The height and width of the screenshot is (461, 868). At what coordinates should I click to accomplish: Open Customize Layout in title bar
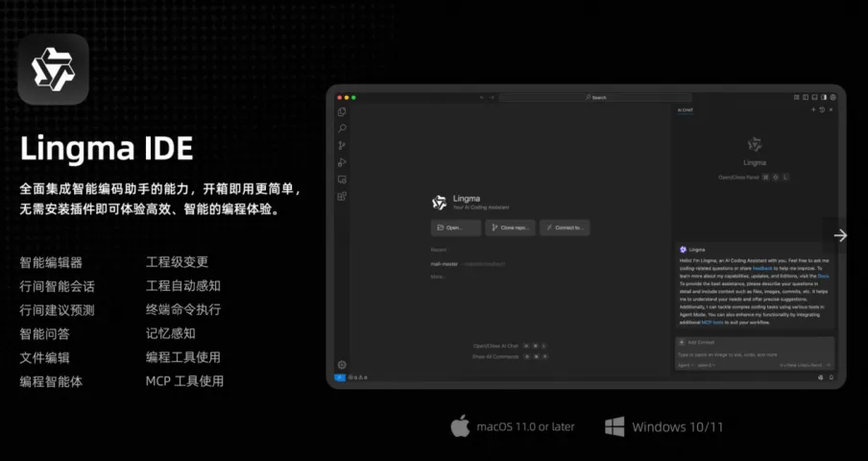click(797, 97)
